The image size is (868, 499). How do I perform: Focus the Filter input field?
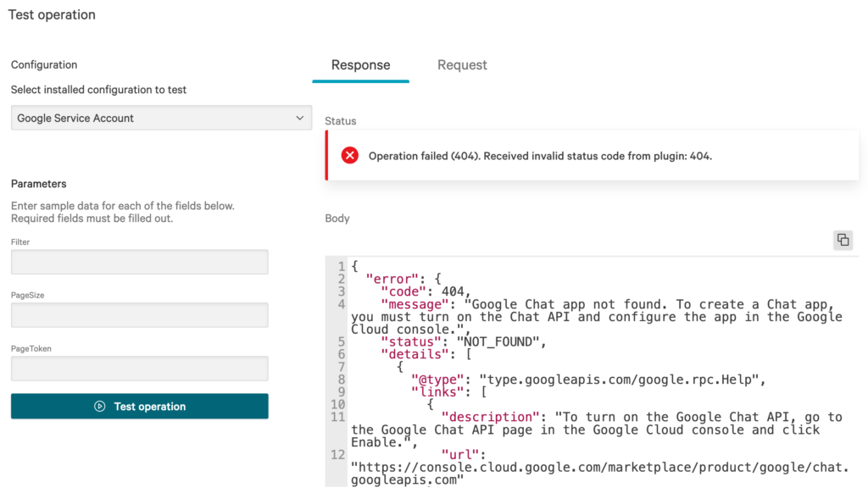(140, 262)
